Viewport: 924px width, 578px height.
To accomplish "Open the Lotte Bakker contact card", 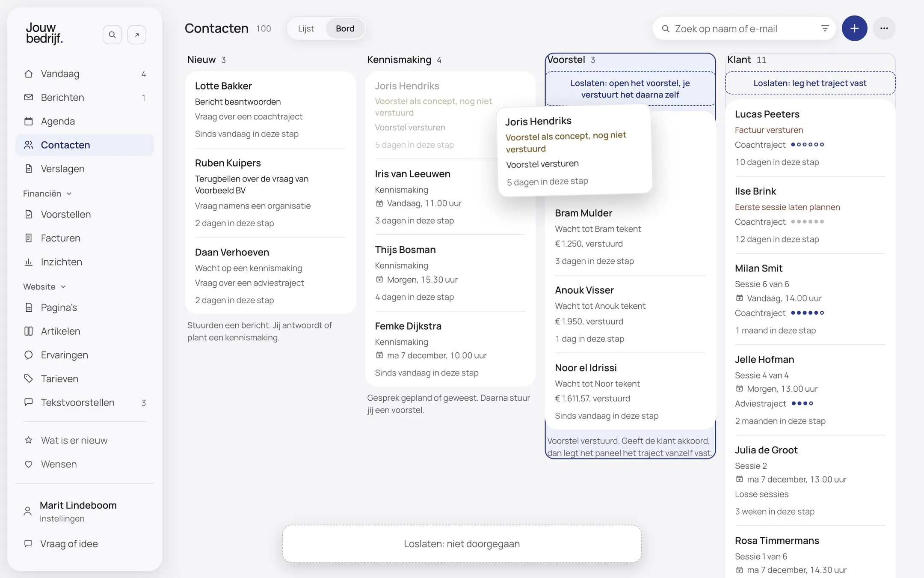I will click(270, 110).
